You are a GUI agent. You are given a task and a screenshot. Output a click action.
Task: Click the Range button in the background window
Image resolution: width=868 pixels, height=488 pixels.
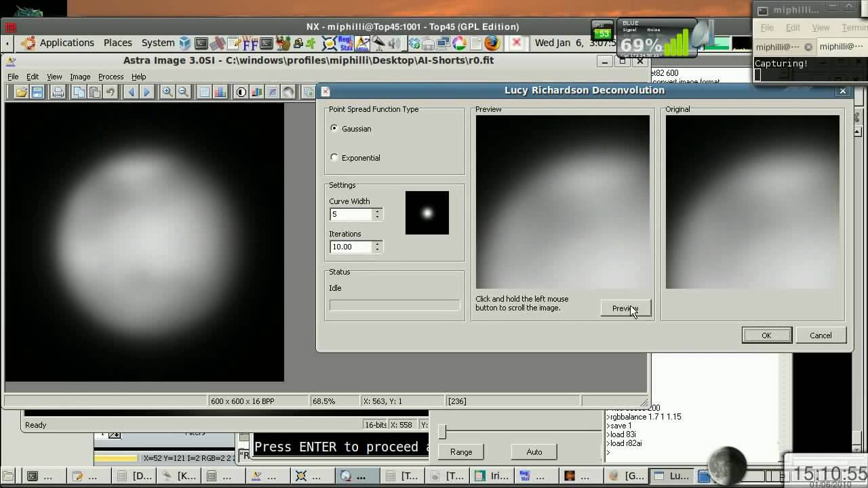pos(461,452)
